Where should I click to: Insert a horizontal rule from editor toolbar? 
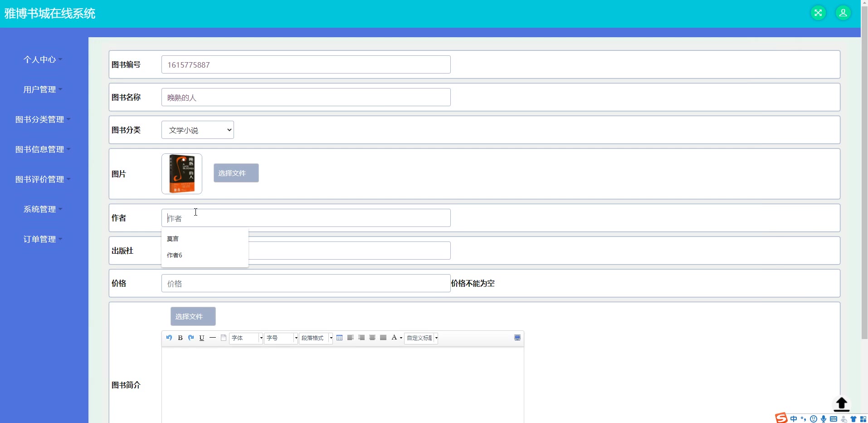tap(213, 338)
